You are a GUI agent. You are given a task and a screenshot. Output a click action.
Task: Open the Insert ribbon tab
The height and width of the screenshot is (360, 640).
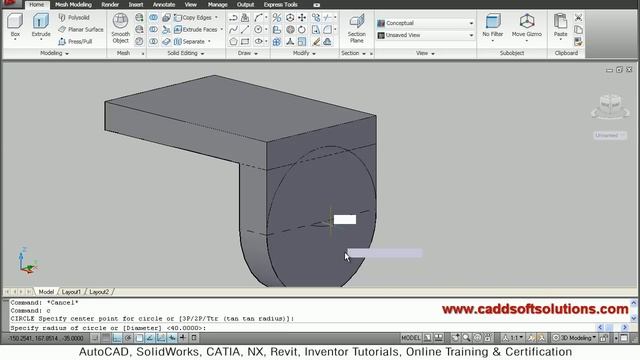(136, 4)
